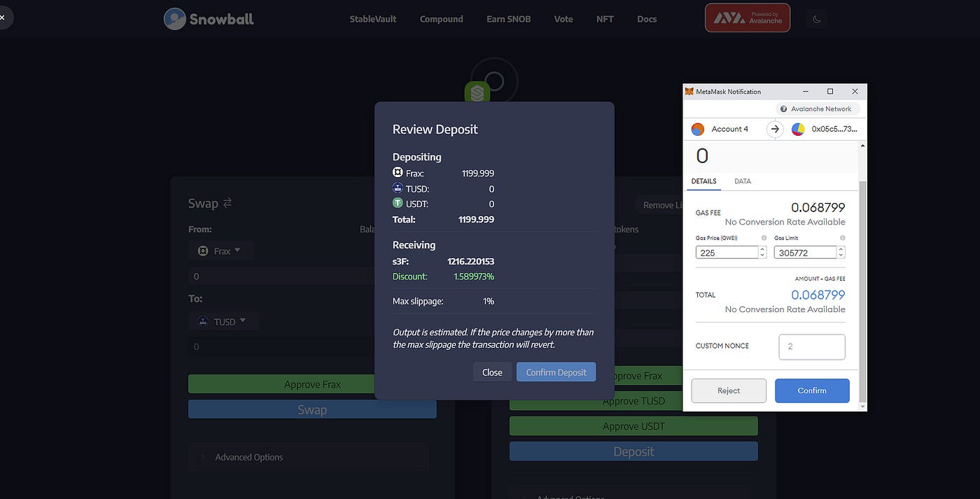Screen dimensions: 980x499
Task: Click the USDT token icon in Depositing
Action: point(398,203)
